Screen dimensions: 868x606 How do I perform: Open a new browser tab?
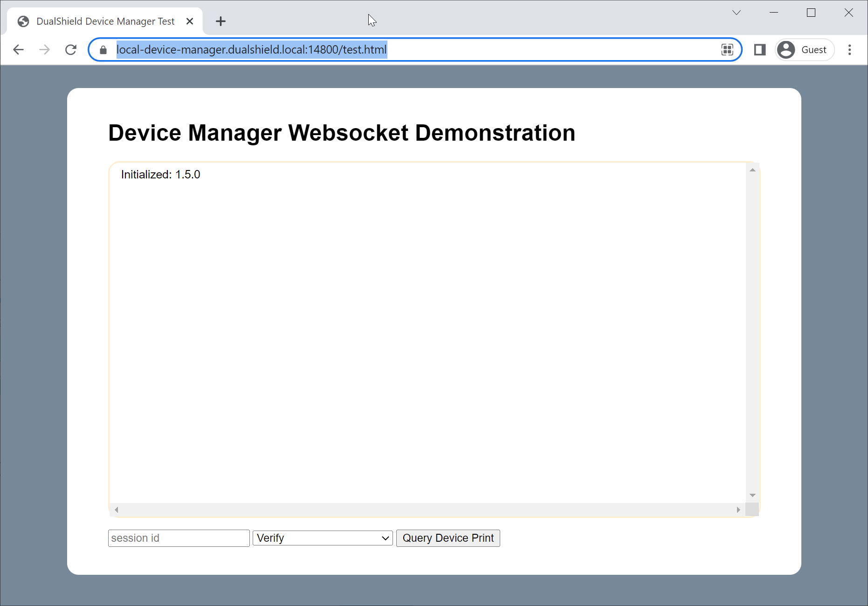coord(220,21)
